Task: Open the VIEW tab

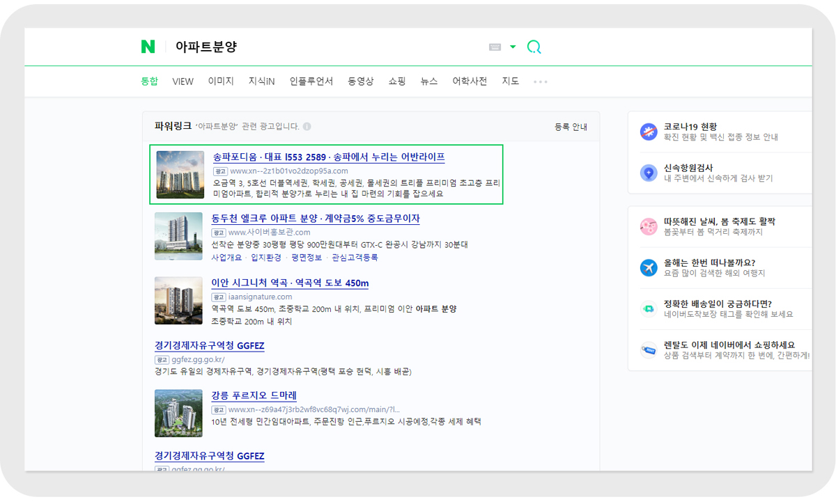Action: (183, 81)
